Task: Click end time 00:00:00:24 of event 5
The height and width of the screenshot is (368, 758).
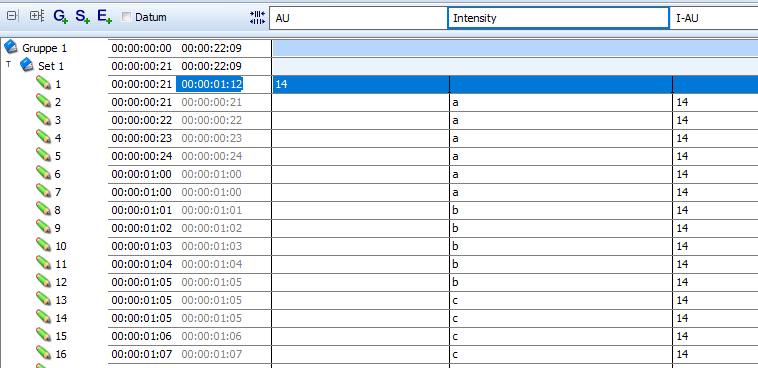Action: click(211, 156)
